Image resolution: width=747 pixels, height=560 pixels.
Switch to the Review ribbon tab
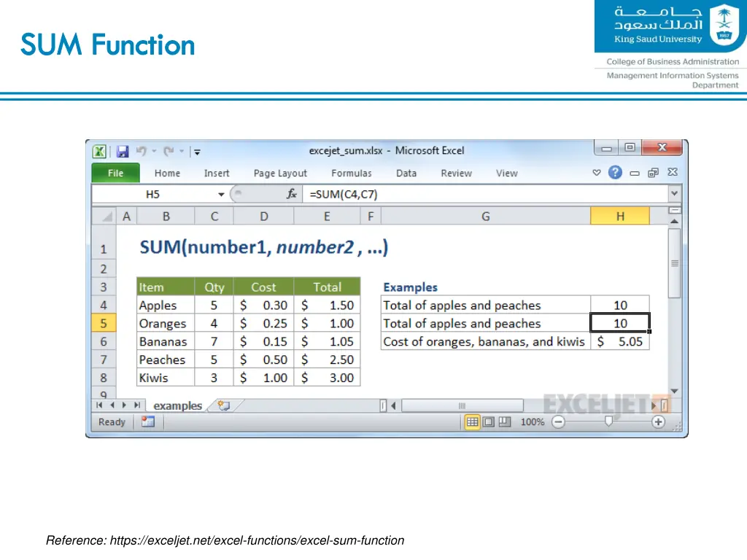457,174
